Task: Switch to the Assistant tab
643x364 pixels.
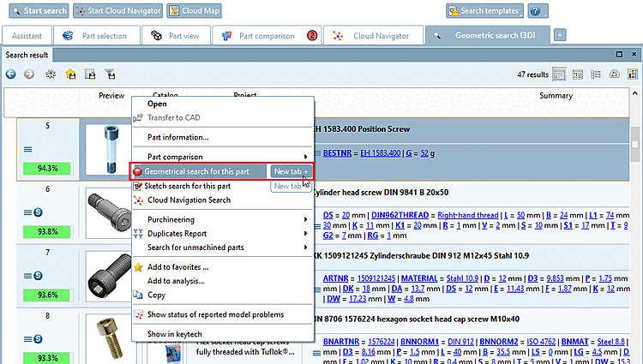Action: coord(27,36)
